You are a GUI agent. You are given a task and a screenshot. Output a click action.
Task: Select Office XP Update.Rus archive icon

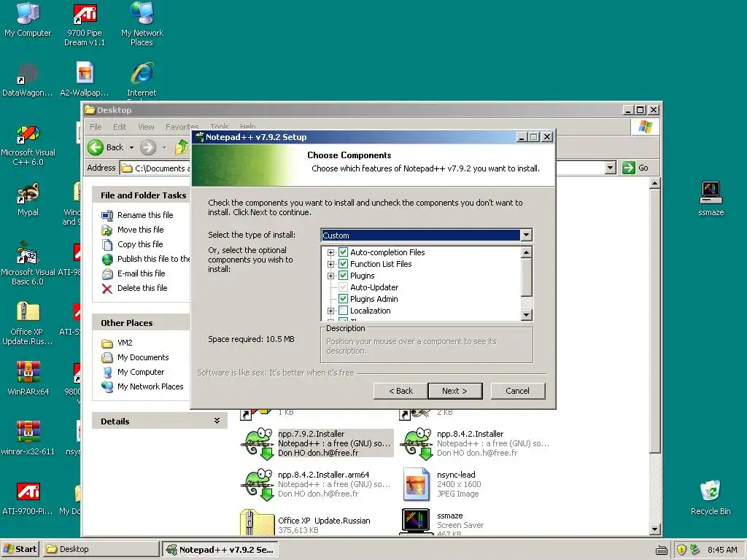click(28, 324)
